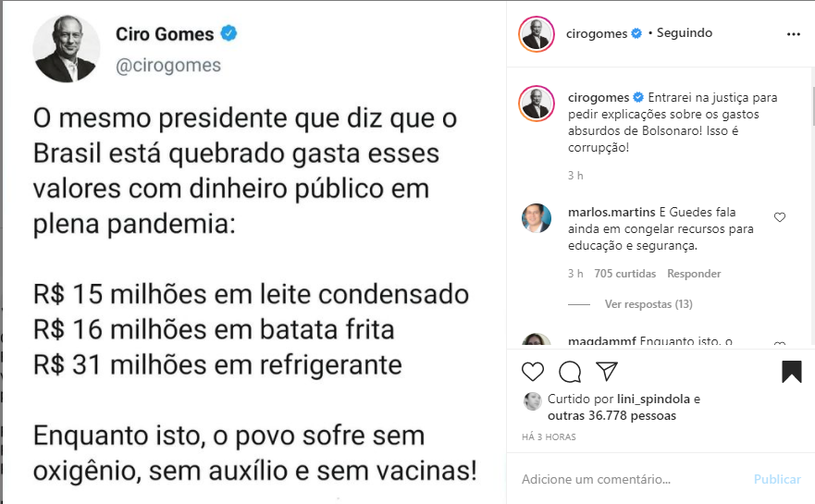Open cirogomes username in caption
815x504 pixels.
pos(599,98)
